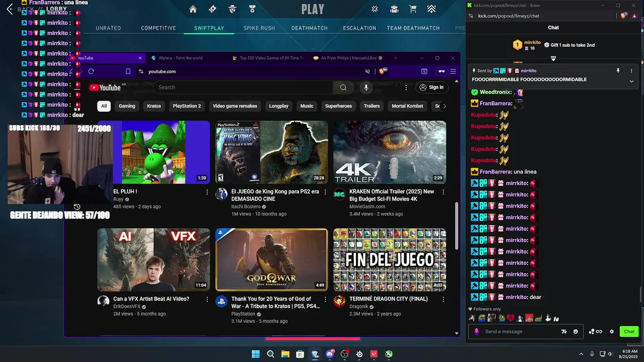Select the SWIFTPLAY mode tab
The width and height of the screenshot is (644, 362).
point(209,28)
